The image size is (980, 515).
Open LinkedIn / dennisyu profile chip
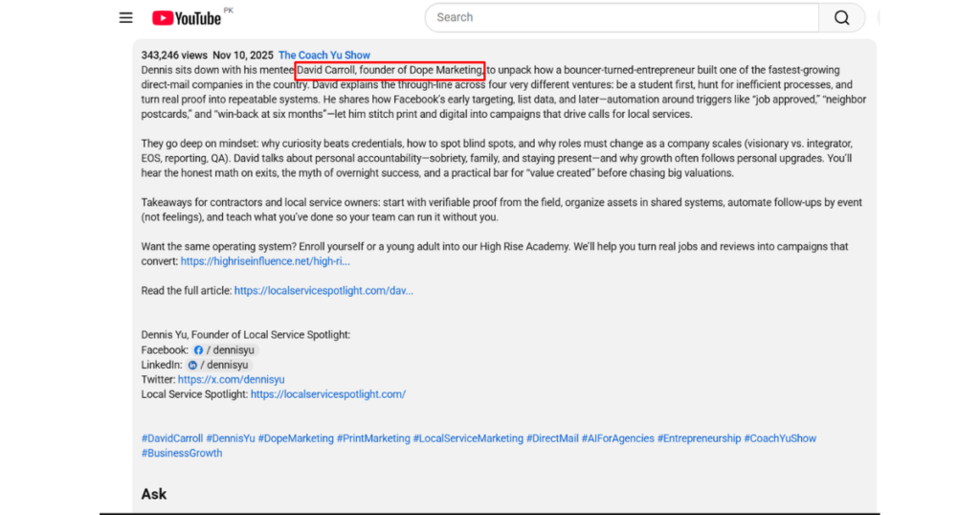219,365
